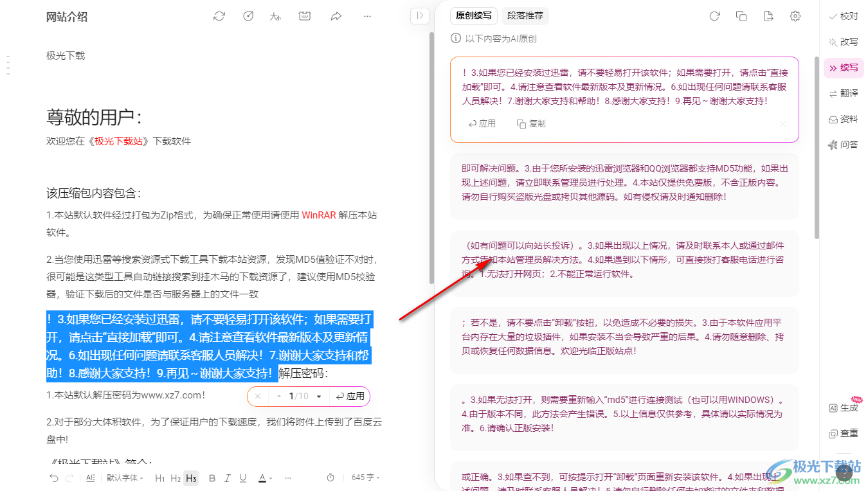Click the red WinRAR text

coord(319,215)
